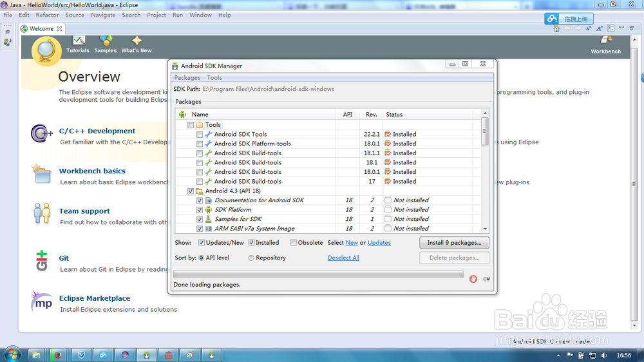This screenshot has height=362, width=644.
Task: Click the red stop icon in SDK Manager
Action: (x=473, y=279)
